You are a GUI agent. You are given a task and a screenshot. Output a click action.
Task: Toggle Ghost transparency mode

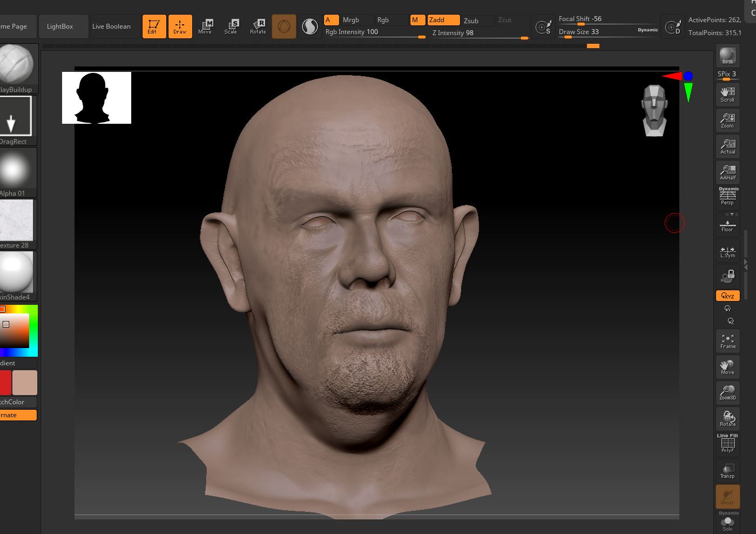[x=727, y=497]
